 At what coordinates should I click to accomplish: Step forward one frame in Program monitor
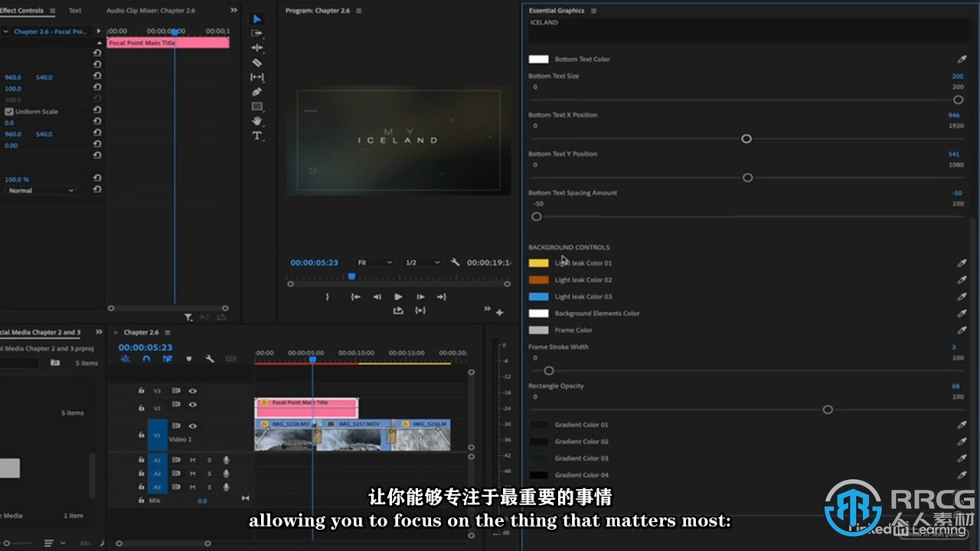[x=420, y=297]
